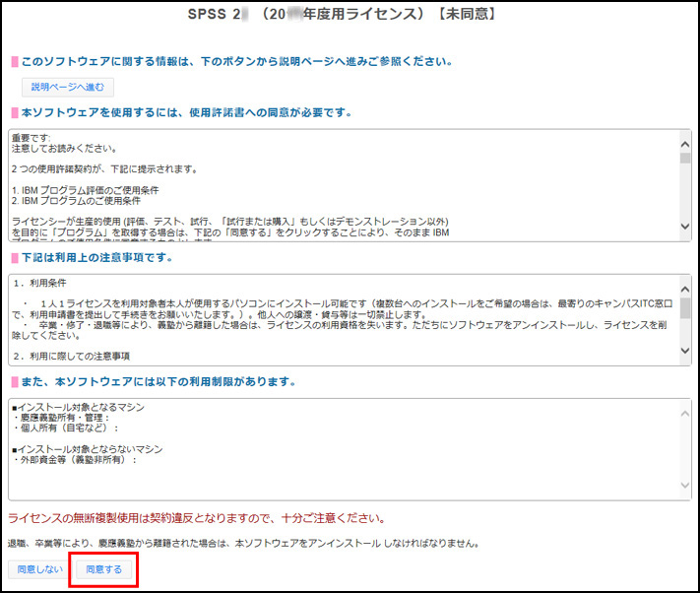Up arrow in インストール対象 restrictions box
This screenshot has height=593, width=700.
click(685, 413)
